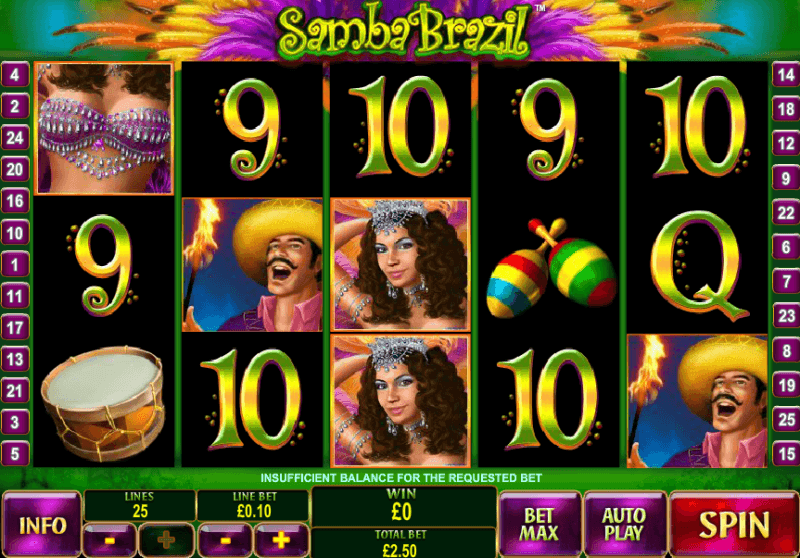Screen dimensions: 800x558
Task: Increase lines with the greyed plus button
Action: (x=166, y=539)
